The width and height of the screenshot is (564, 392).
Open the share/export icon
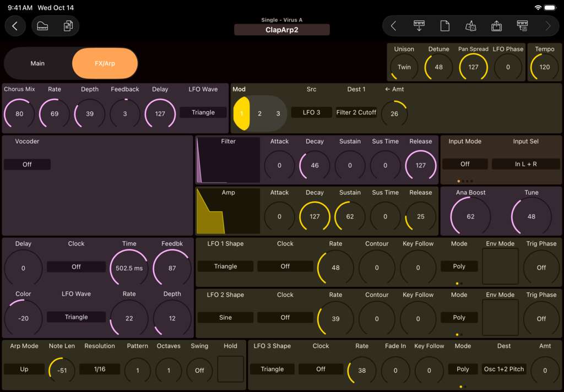tap(496, 26)
